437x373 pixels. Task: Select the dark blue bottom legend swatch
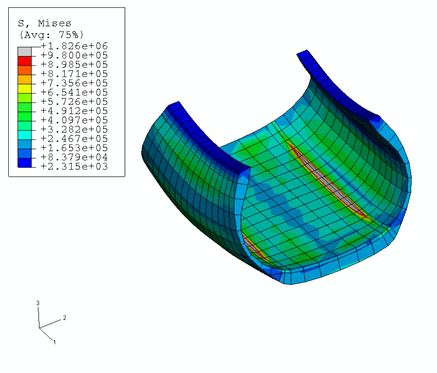point(25,163)
